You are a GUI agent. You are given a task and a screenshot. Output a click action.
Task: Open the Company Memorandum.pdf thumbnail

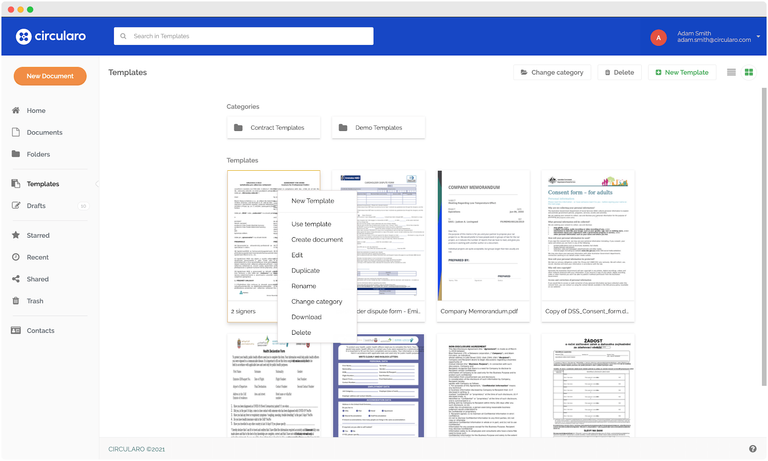[483, 235]
